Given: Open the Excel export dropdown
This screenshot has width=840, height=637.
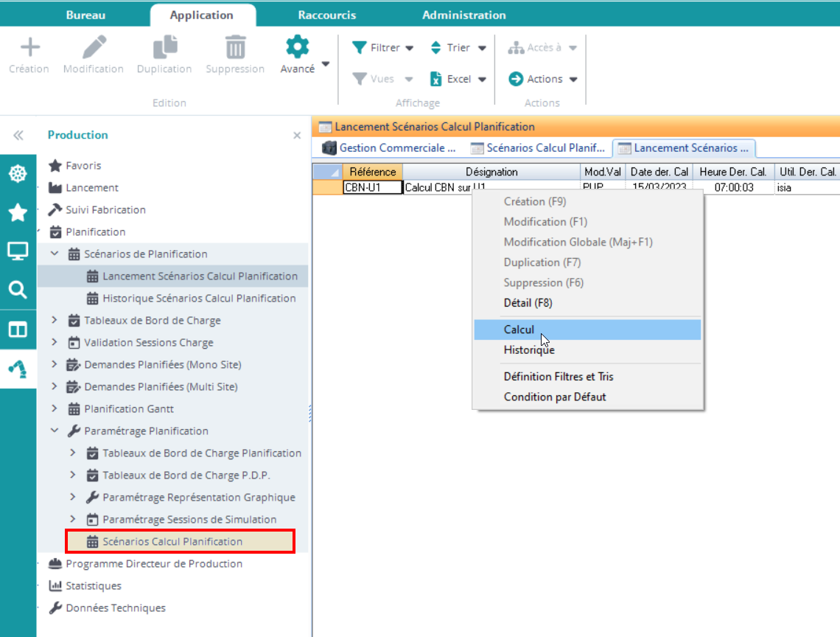Looking at the screenshot, I should coord(458,79).
